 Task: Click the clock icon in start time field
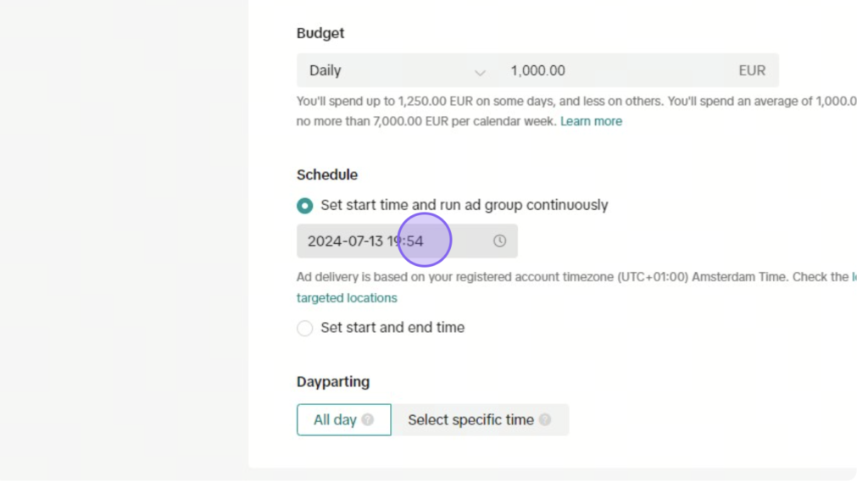point(499,241)
